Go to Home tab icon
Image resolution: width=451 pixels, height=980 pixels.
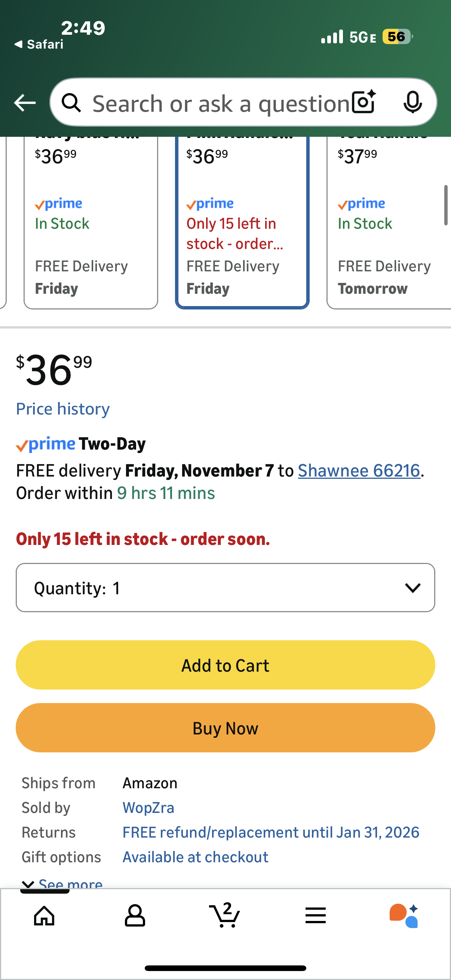click(45, 915)
